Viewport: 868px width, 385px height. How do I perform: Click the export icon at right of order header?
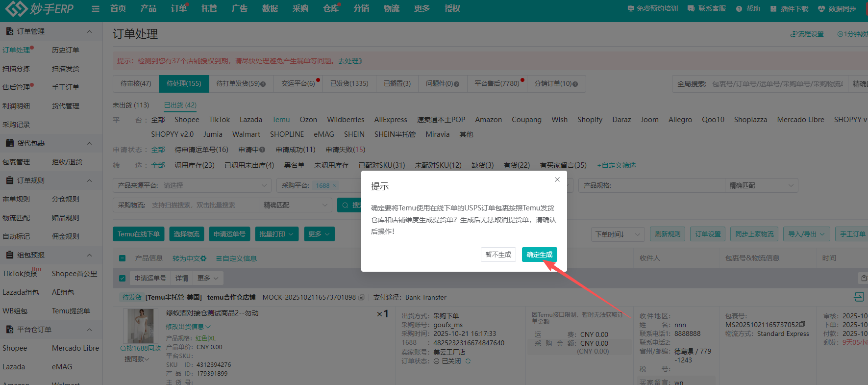pos(859,297)
